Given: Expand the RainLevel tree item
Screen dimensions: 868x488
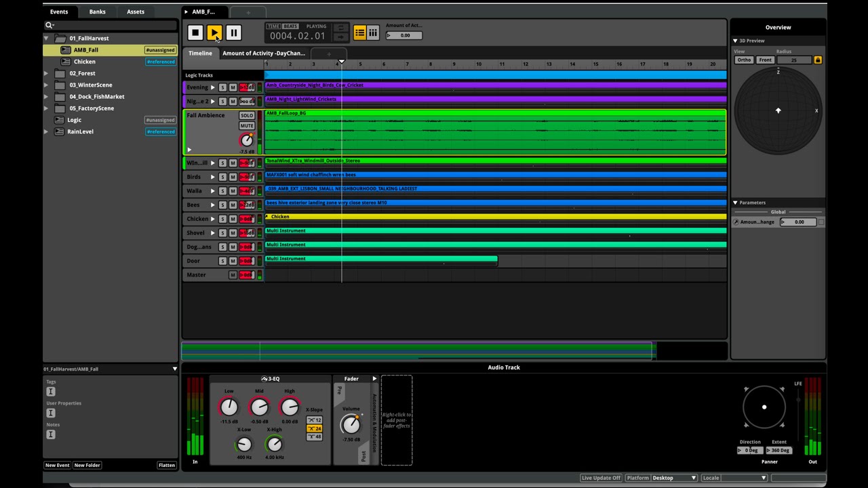Looking at the screenshot, I should click(47, 131).
